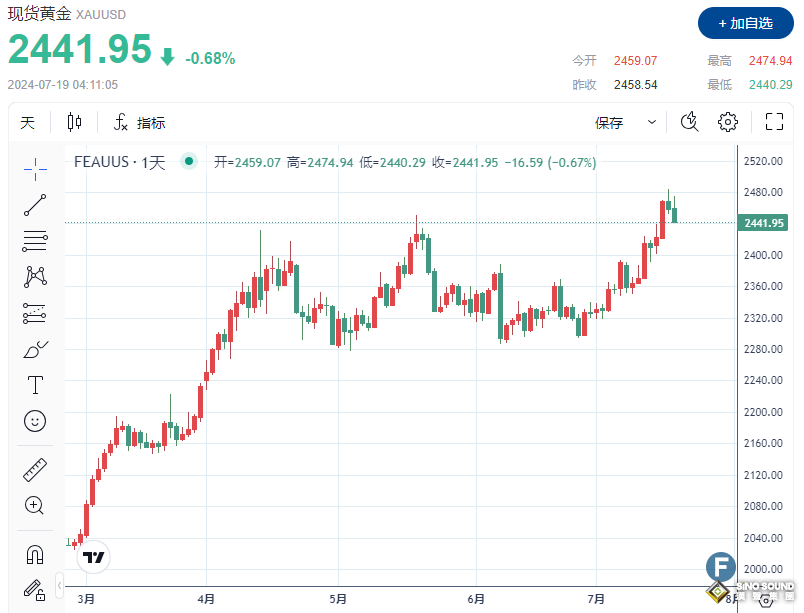Change the 天 timeframe interval

pos(28,122)
